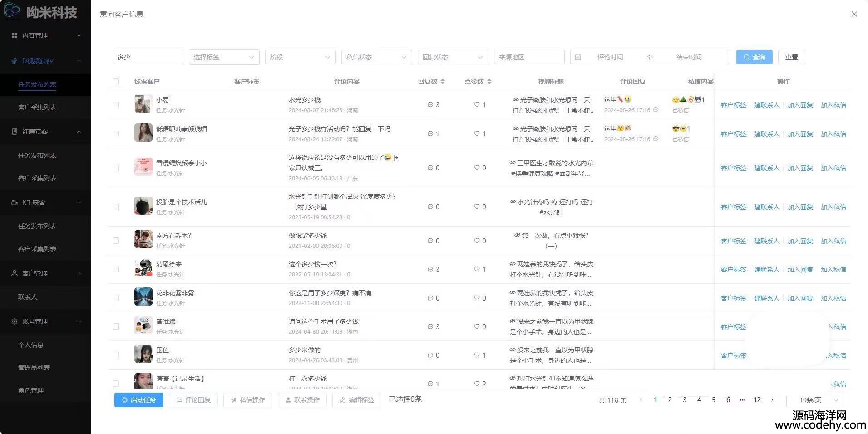
Task: Select the checkbox for 清風徐来 row
Action: point(116,269)
